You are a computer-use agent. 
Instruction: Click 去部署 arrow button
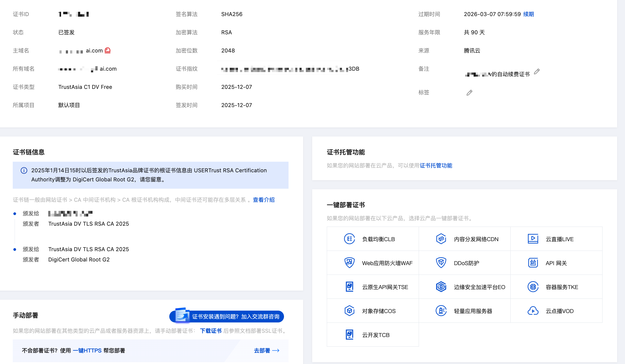pos(266,351)
